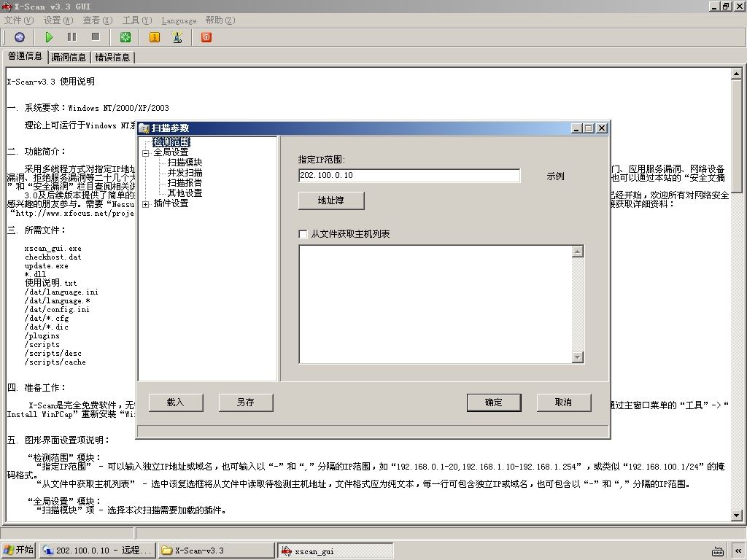
Task: Confirm with the 确定 button
Action: (x=494, y=402)
